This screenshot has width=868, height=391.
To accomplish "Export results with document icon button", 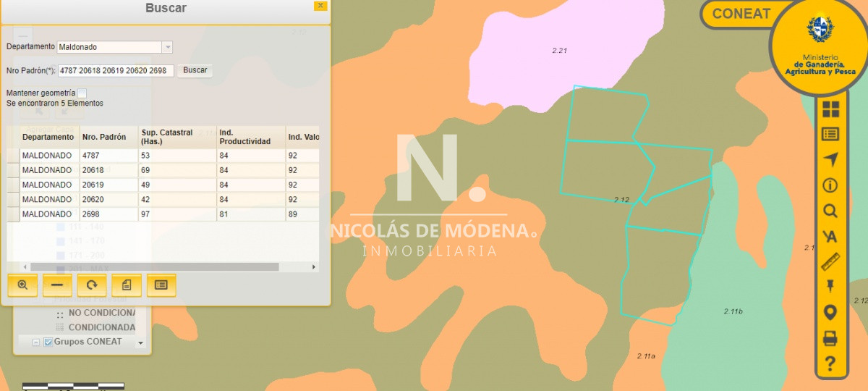I will click(x=127, y=285).
